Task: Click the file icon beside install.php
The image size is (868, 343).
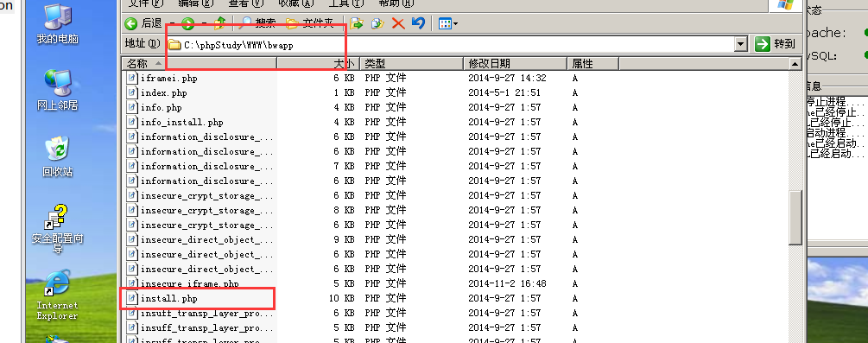Action: (x=132, y=299)
